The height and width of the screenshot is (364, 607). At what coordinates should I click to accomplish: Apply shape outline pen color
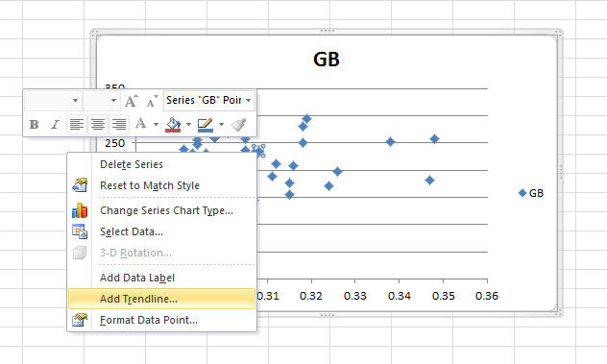[206, 124]
